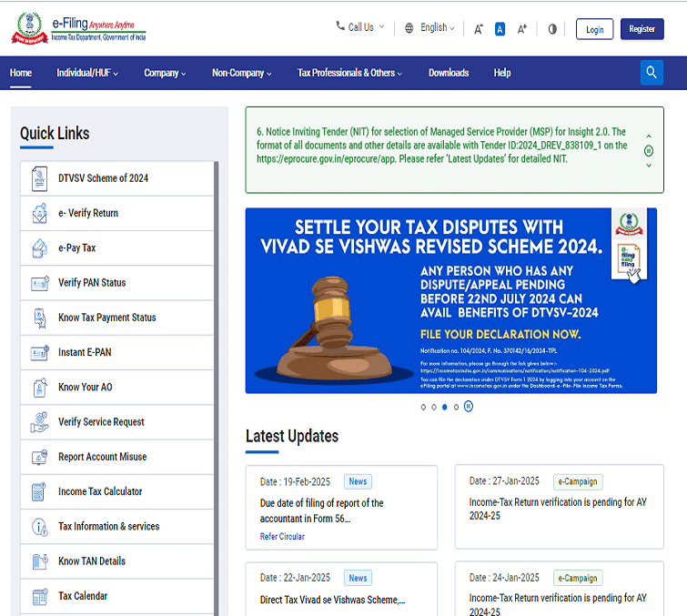The image size is (687, 616).
Task: Click the blue search magnifier icon
Action: [x=652, y=73]
